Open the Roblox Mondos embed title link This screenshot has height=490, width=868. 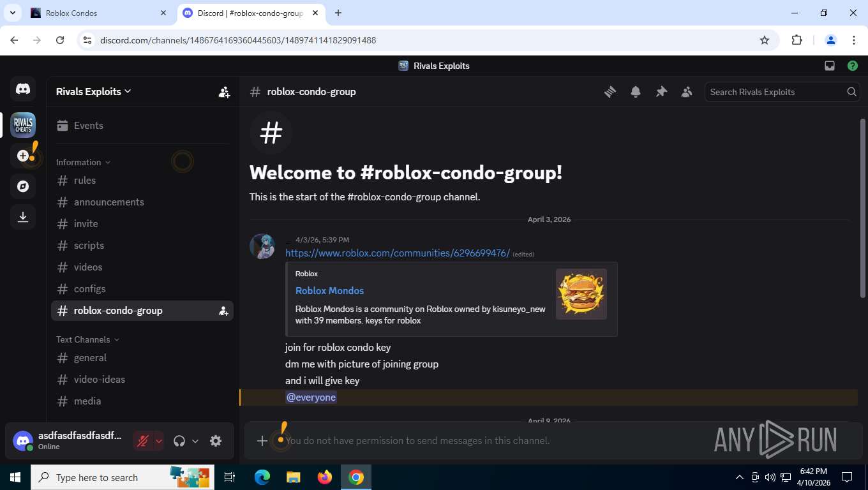pyautogui.click(x=329, y=290)
